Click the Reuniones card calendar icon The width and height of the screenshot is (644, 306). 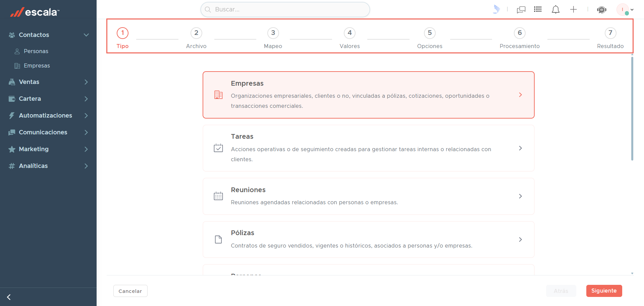218,196
